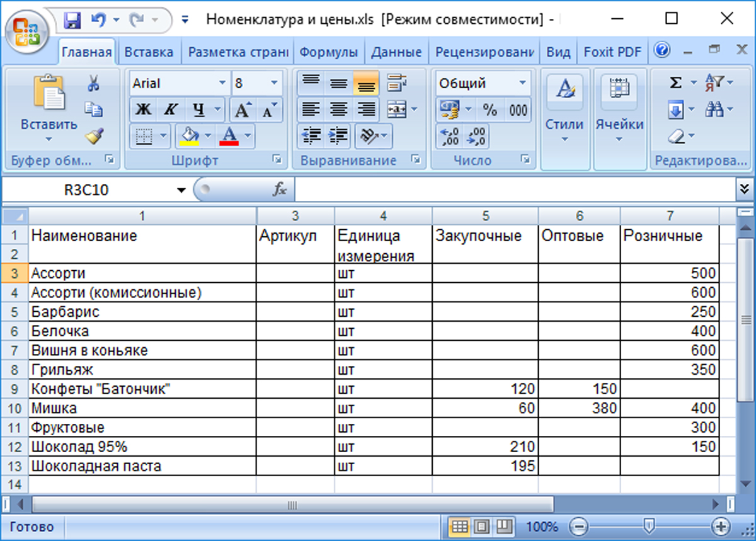The width and height of the screenshot is (756, 541).
Task: Switch to Page Layout view button
Action: click(x=482, y=526)
